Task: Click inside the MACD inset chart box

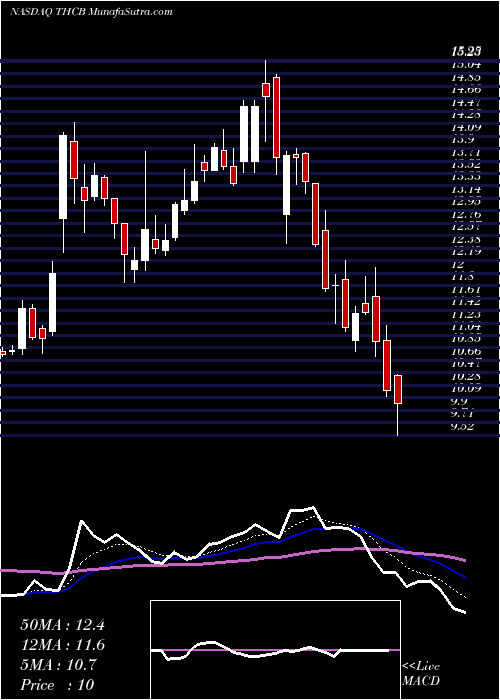Action: pyautogui.click(x=275, y=650)
